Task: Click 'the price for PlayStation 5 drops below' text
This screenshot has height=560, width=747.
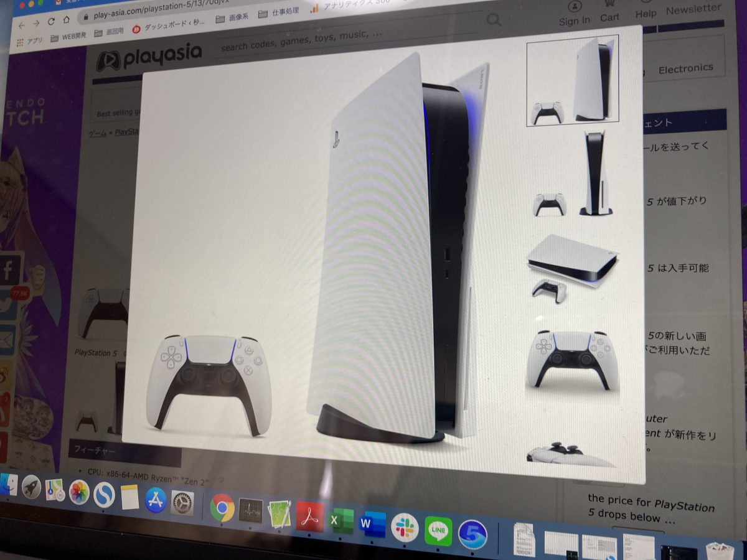Action: click(x=652, y=510)
